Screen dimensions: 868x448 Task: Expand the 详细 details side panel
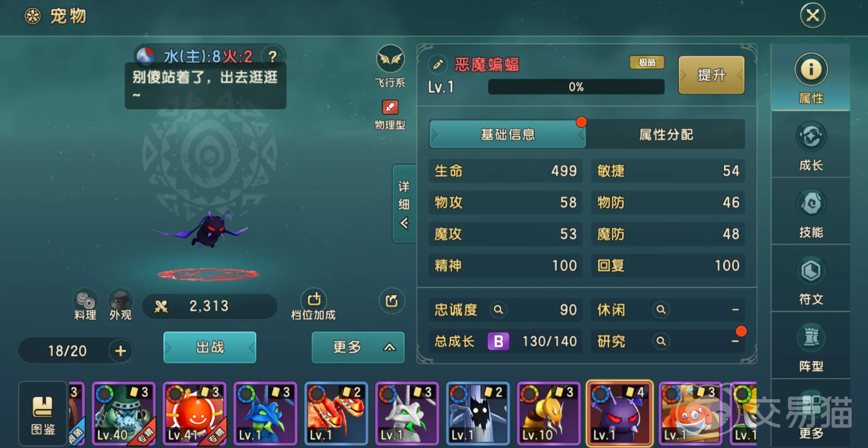404,204
